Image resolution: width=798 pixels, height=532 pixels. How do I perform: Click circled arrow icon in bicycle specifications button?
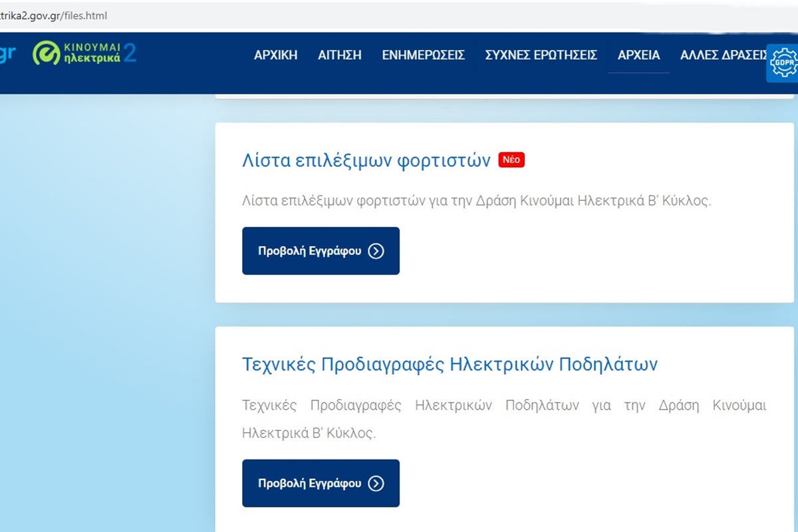(x=376, y=483)
